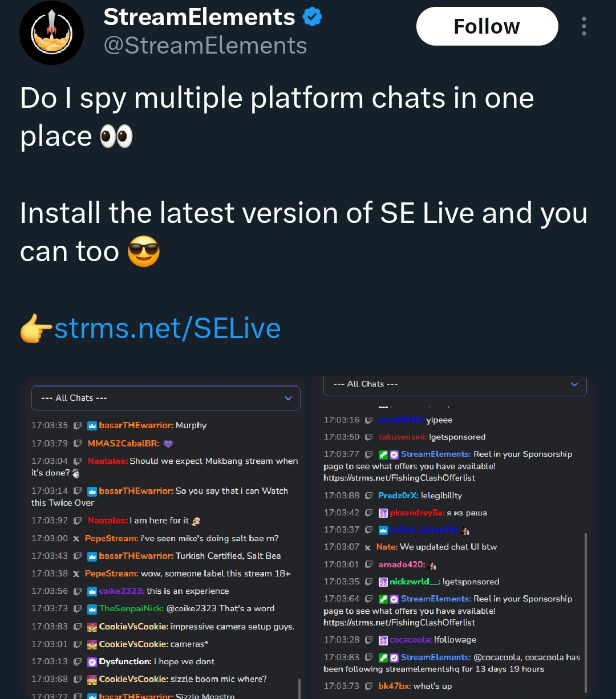Open the strms.net/SELive link
Viewport: 616px width, 699px height.
tap(167, 328)
